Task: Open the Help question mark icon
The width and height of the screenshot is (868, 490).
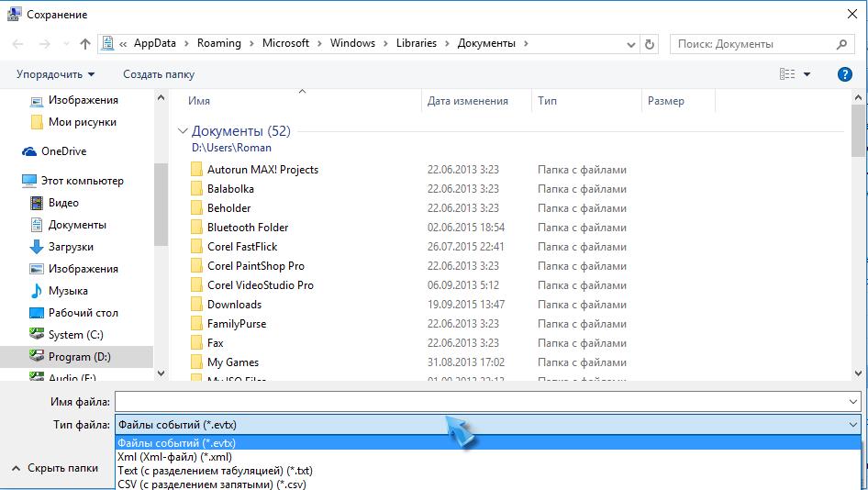Action: coord(845,74)
